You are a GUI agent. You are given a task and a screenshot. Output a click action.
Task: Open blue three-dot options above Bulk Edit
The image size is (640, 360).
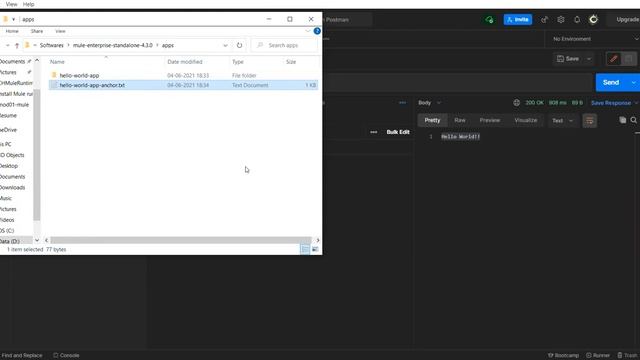[x=402, y=103]
